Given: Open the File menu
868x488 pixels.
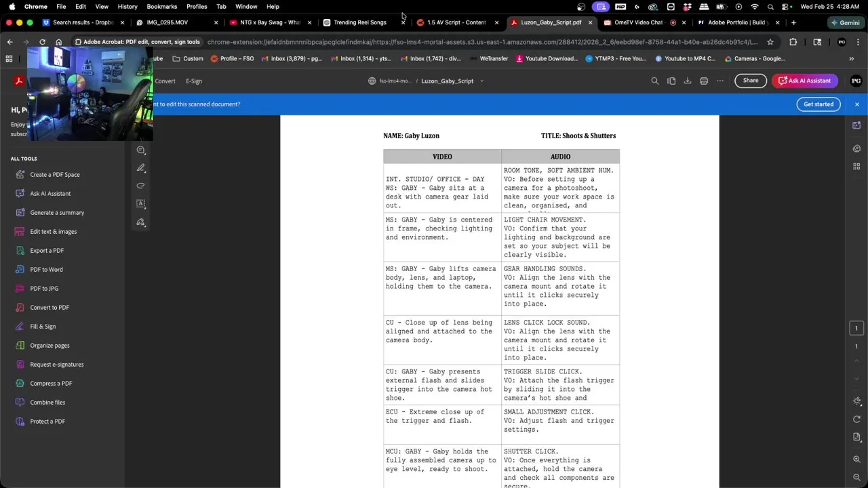Looking at the screenshot, I should click(61, 7).
